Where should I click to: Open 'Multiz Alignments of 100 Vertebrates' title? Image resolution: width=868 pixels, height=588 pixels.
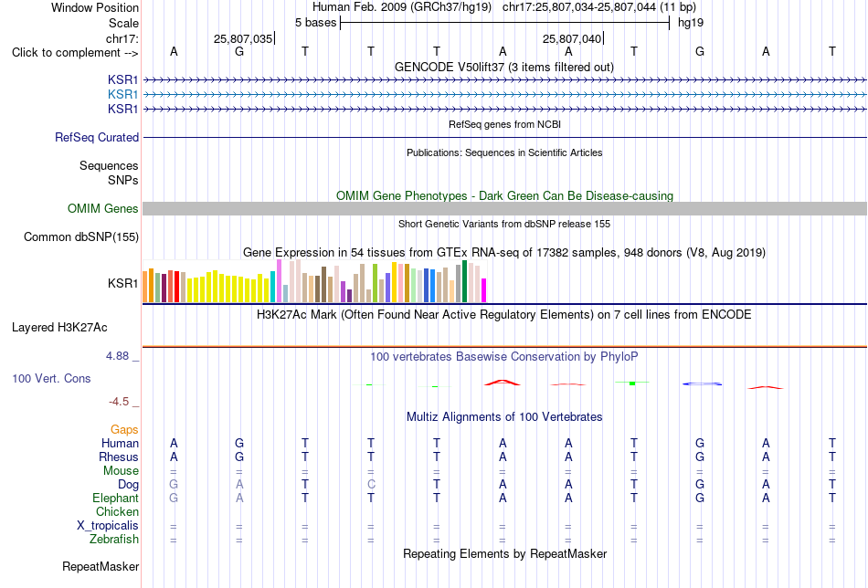coord(504,417)
